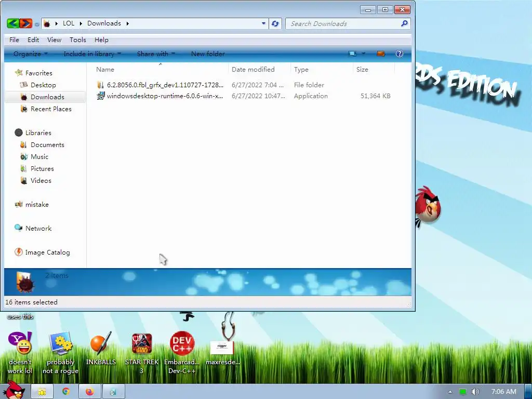Open the Music library
The height and width of the screenshot is (399, 532).
(x=39, y=157)
